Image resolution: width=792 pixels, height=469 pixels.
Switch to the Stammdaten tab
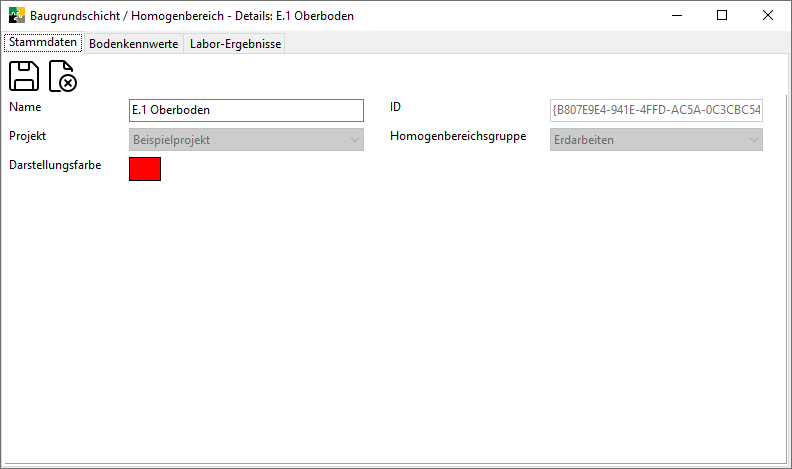(42, 43)
